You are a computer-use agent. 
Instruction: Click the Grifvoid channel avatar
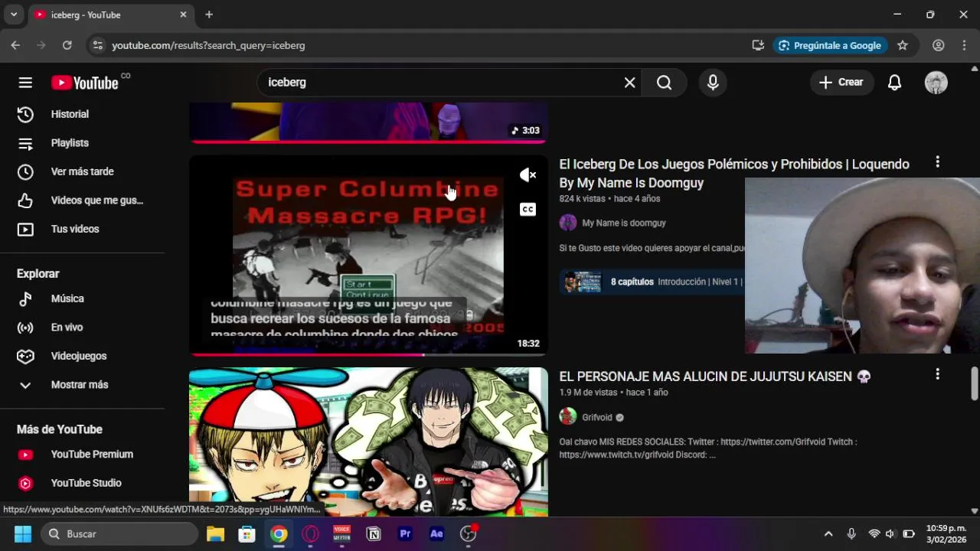point(568,417)
